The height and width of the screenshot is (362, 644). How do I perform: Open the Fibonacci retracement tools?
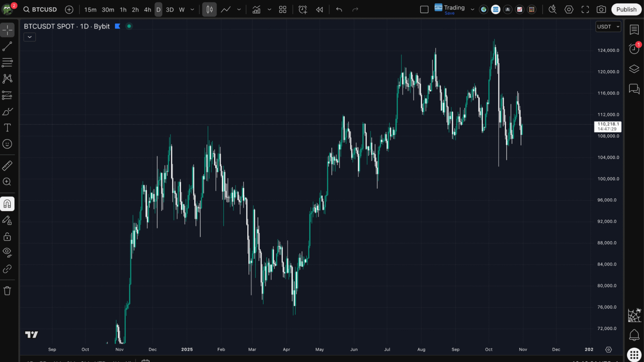[7, 62]
